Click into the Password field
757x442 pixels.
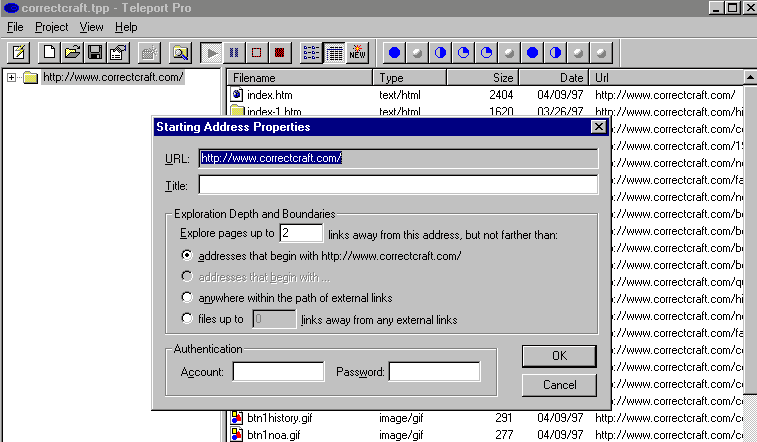(435, 372)
